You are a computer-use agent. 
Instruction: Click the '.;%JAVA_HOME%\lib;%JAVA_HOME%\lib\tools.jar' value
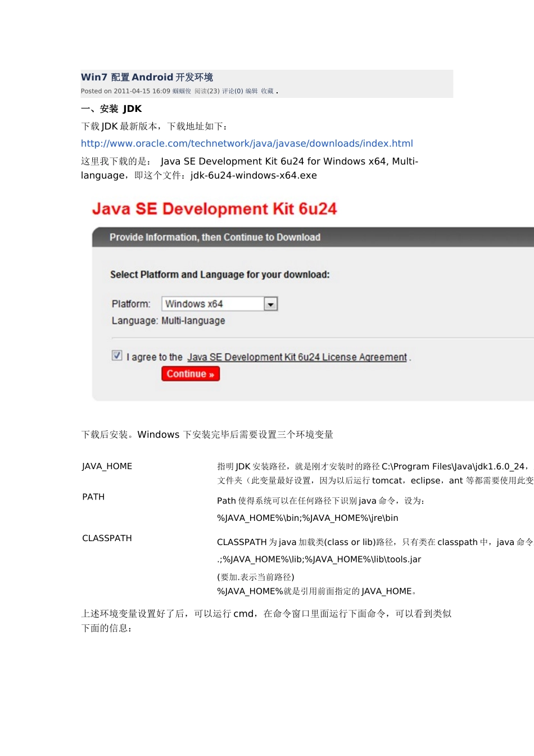319,560
